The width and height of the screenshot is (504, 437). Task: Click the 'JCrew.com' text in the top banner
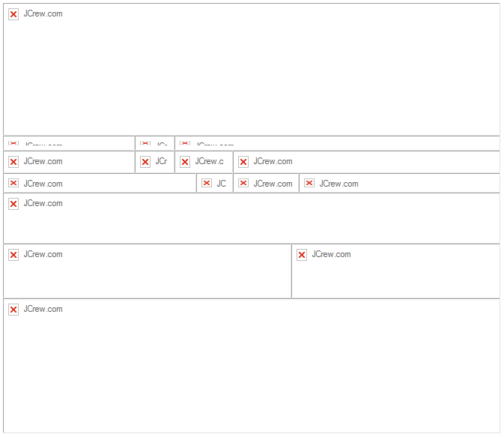coord(43,13)
